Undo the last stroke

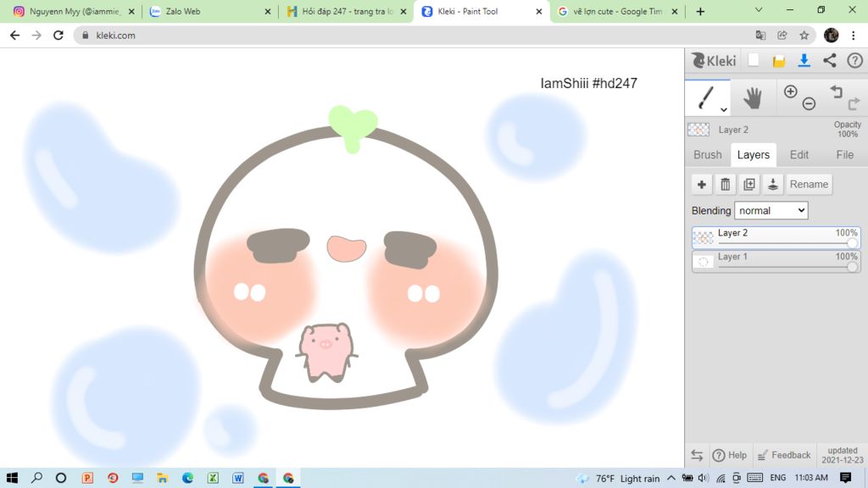(836, 91)
